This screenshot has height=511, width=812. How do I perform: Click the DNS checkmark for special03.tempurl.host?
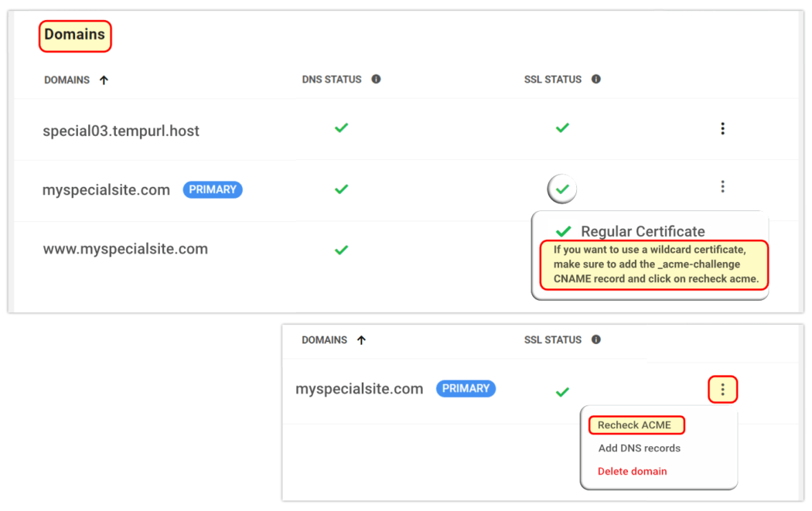[x=341, y=128]
